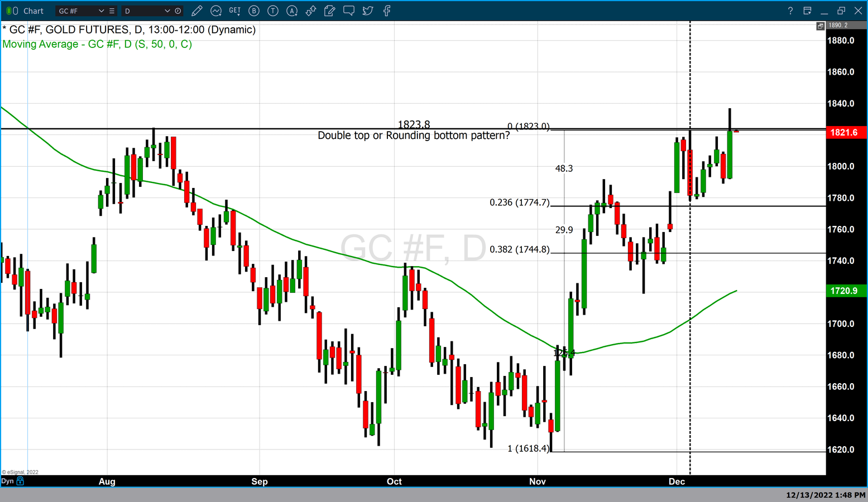Viewport: 868px width, 502px height.
Task: Click the circled B toolbar icon
Action: coord(254,11)
